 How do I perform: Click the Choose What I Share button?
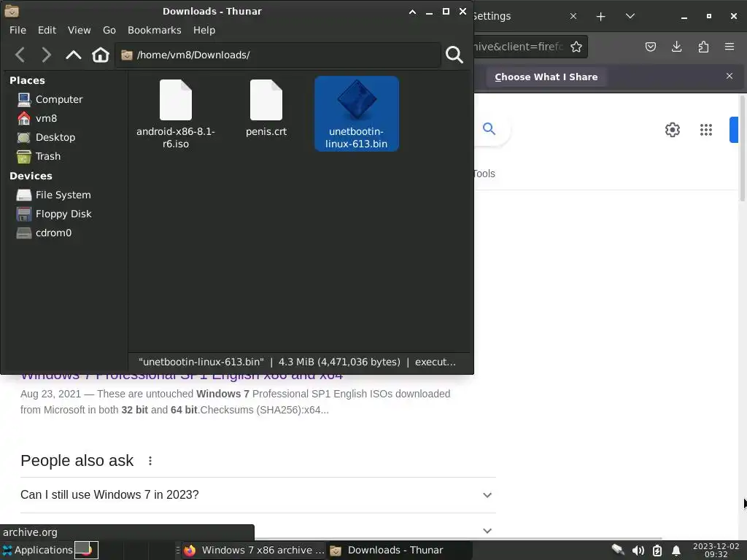pyautogui.click(x=546, y=77)
